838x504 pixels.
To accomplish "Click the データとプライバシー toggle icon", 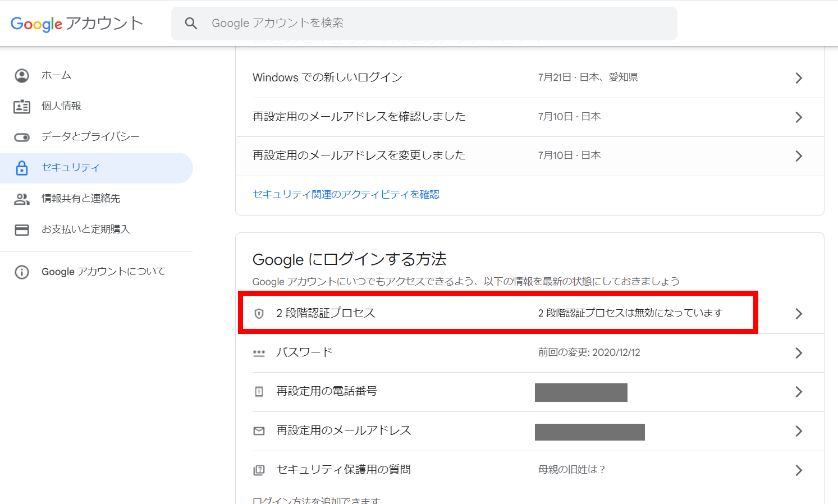I will click(22, 137).
